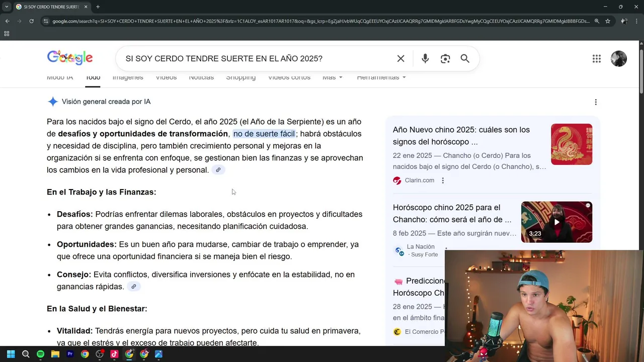Open a new browser tab
Image resolution: width=644 pixels, height=362 pixels.
(x=98, y=7)
